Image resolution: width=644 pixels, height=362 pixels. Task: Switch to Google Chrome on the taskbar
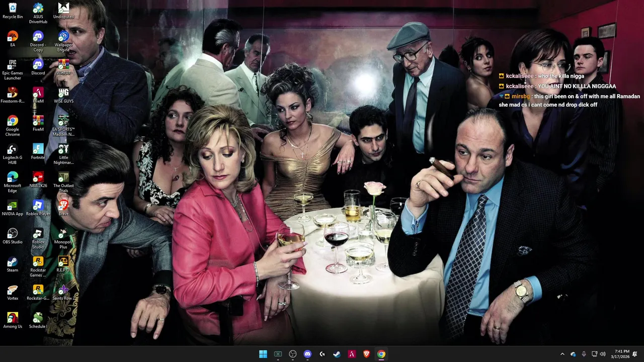tap(381, 354)
